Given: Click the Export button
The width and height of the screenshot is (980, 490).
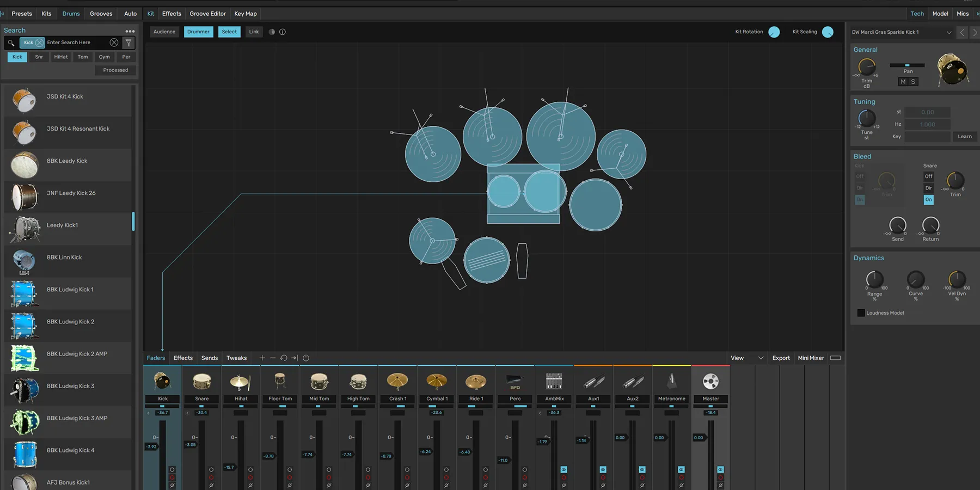Looking at the screenshot, I should (x=781, y=358).
